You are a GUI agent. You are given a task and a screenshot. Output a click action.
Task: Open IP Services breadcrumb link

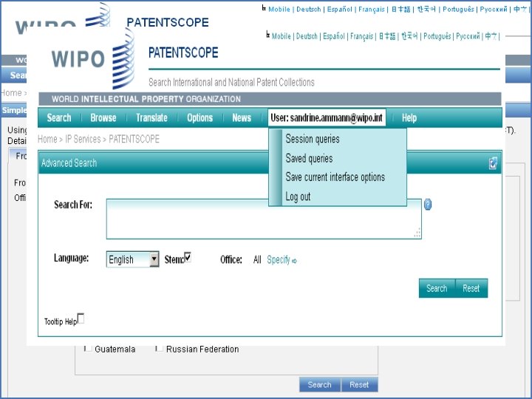pyautogui.click(x=83, y=139)
